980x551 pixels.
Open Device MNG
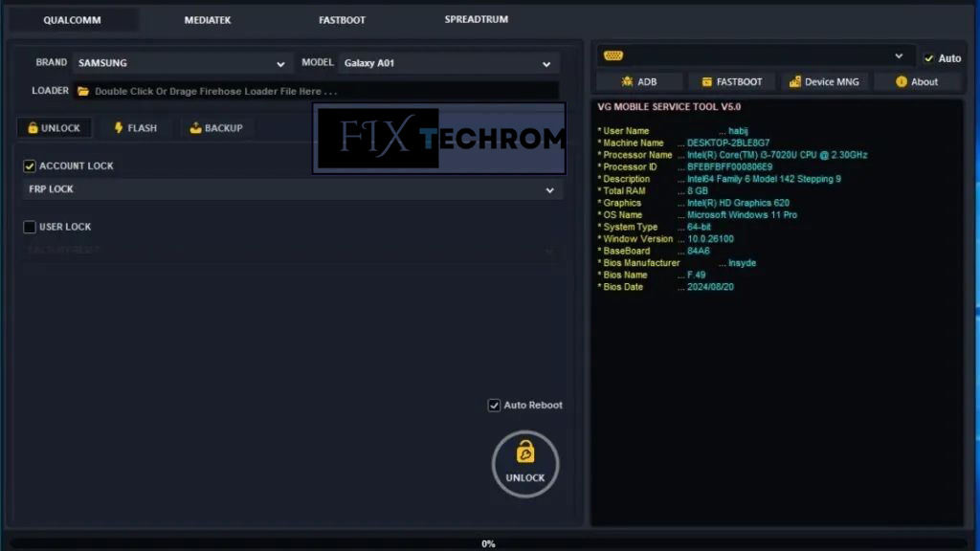tap(824, 82)
